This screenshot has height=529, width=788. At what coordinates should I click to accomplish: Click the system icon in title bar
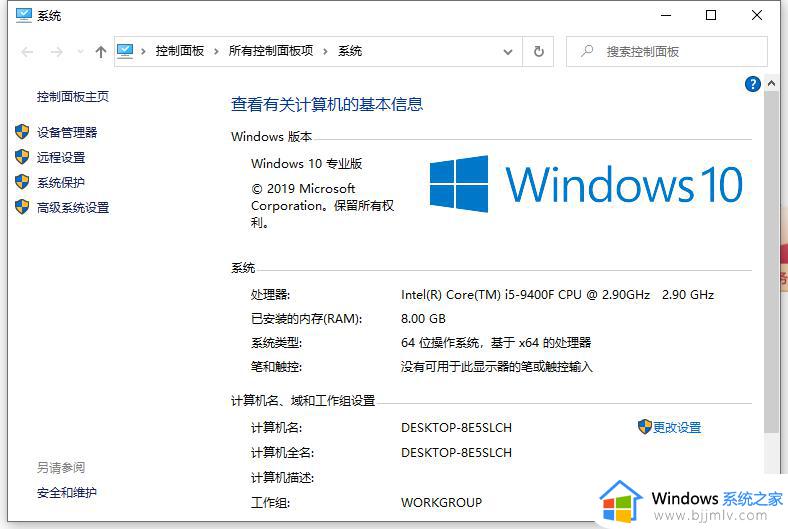(x=24, y=16)
